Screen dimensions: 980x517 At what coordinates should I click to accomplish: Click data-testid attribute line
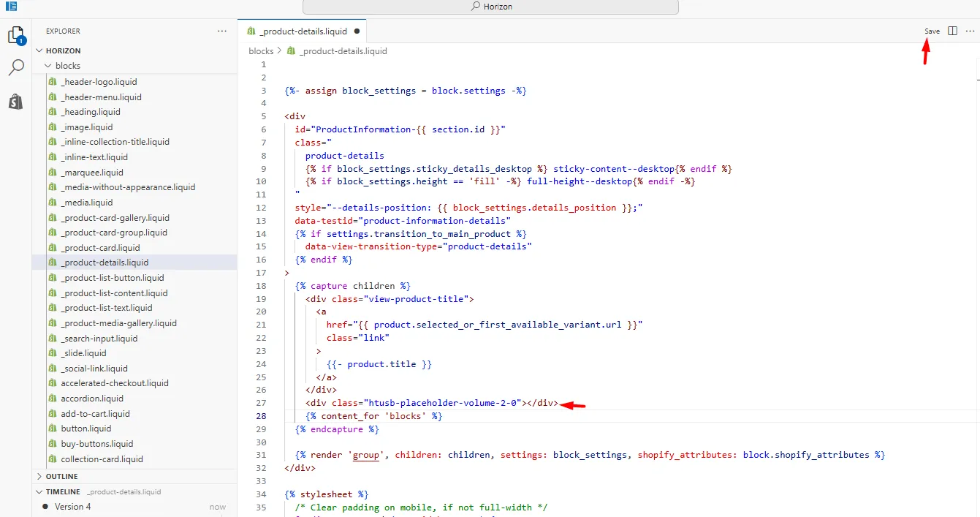tap(403, 221)
